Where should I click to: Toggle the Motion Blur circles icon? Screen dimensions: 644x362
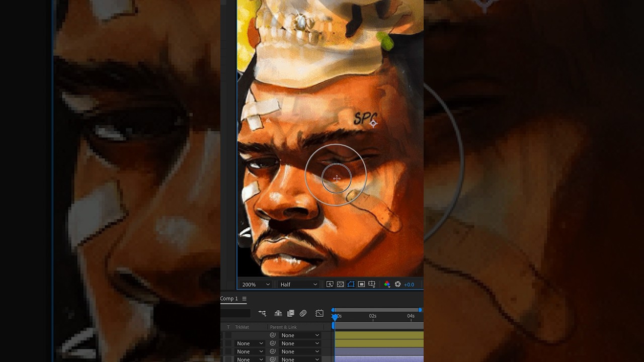[303, 313]
